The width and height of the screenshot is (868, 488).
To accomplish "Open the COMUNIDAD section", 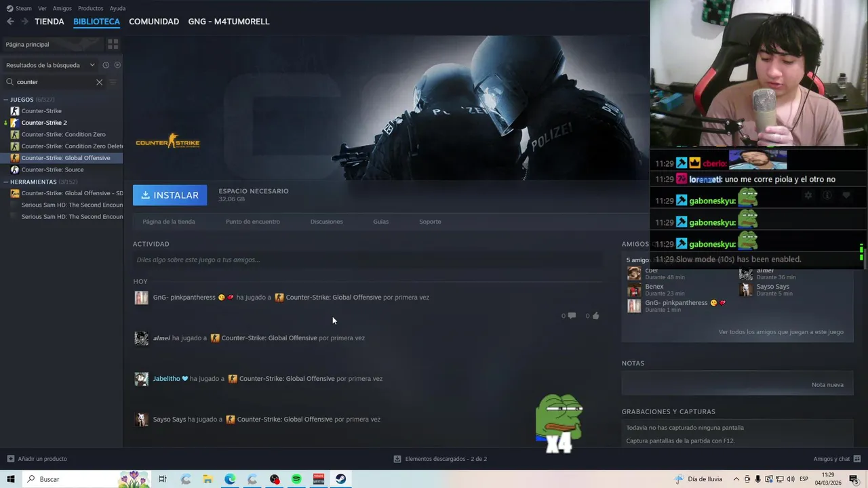I will pyautogui.click(x=154, y=22).
